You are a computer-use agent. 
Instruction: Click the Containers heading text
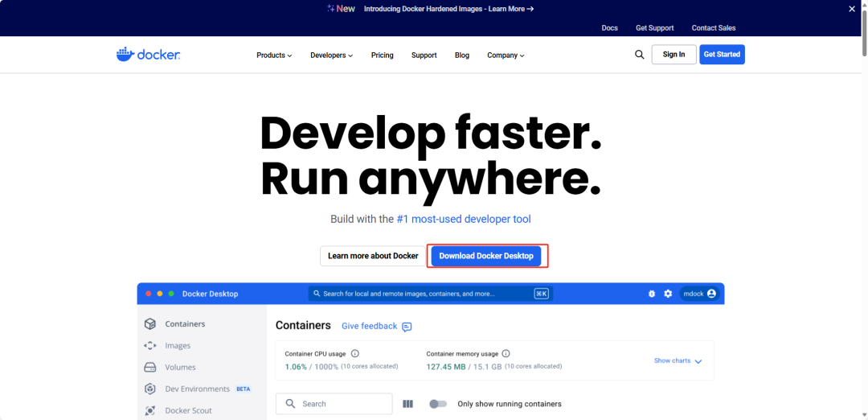[303, 325]
